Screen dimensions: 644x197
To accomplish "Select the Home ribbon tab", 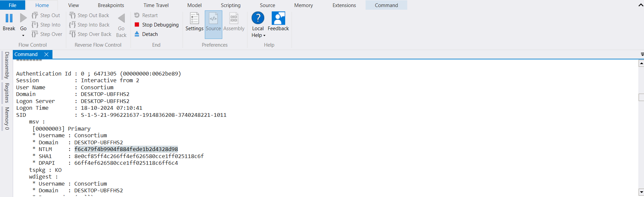I will click(x=42, y=5).
